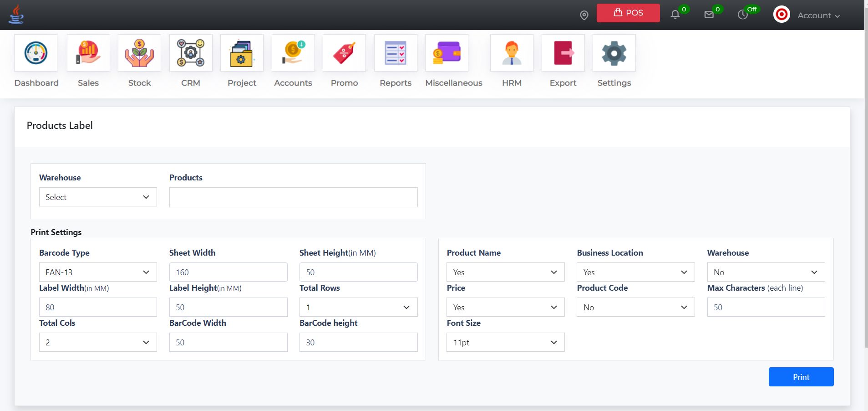Viewport: 868px width, 411px height.
Task: Open the CRM network icon
Action: click(191, 53)
